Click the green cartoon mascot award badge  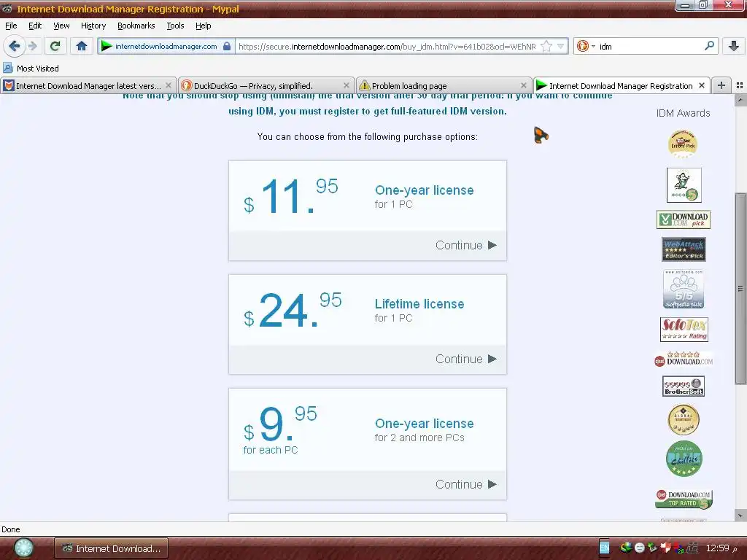pos(684,184)
